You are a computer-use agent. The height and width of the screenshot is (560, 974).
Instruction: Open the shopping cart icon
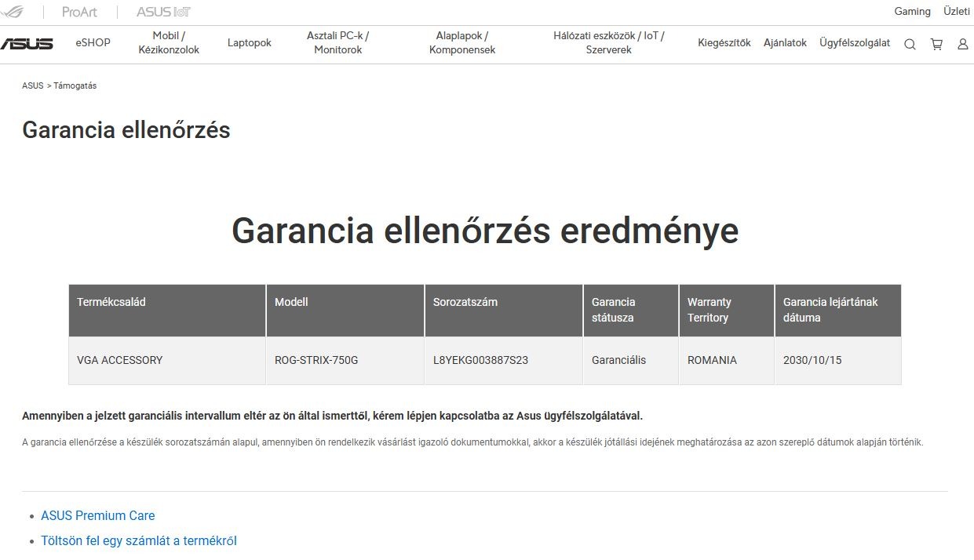(936, 44)
